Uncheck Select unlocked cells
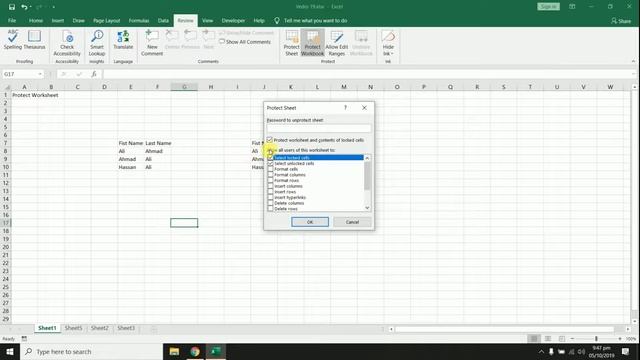The width and height of the screenshot is (640, 360). click(x=270, y=163)
